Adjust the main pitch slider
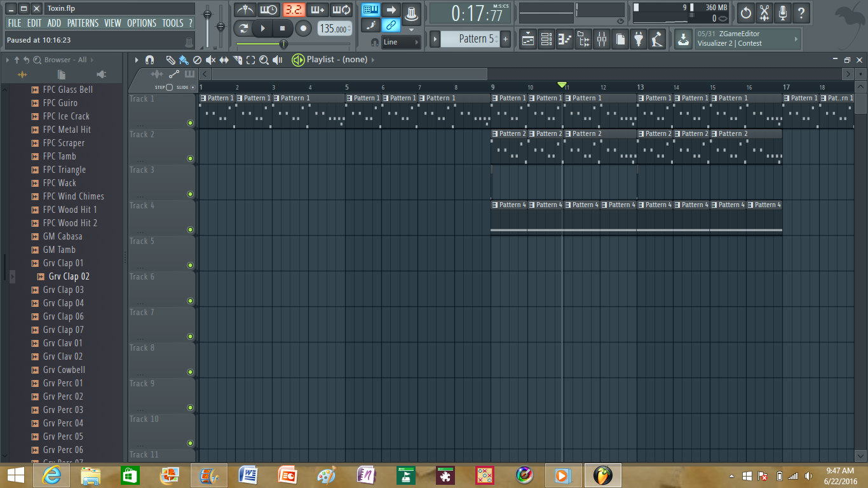 [x=221, y=27]
